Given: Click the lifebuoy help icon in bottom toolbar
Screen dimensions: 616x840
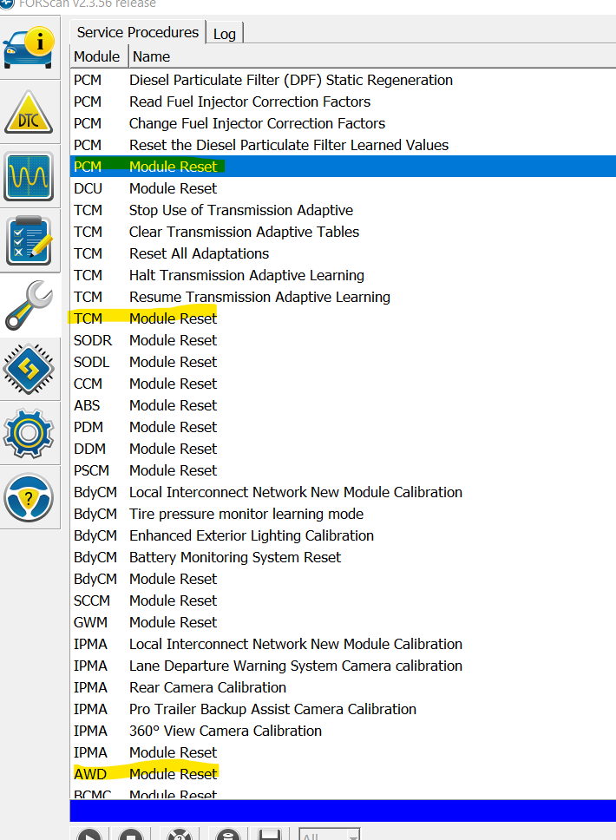Looking at the screenshot, I should [x=180, y=834].
